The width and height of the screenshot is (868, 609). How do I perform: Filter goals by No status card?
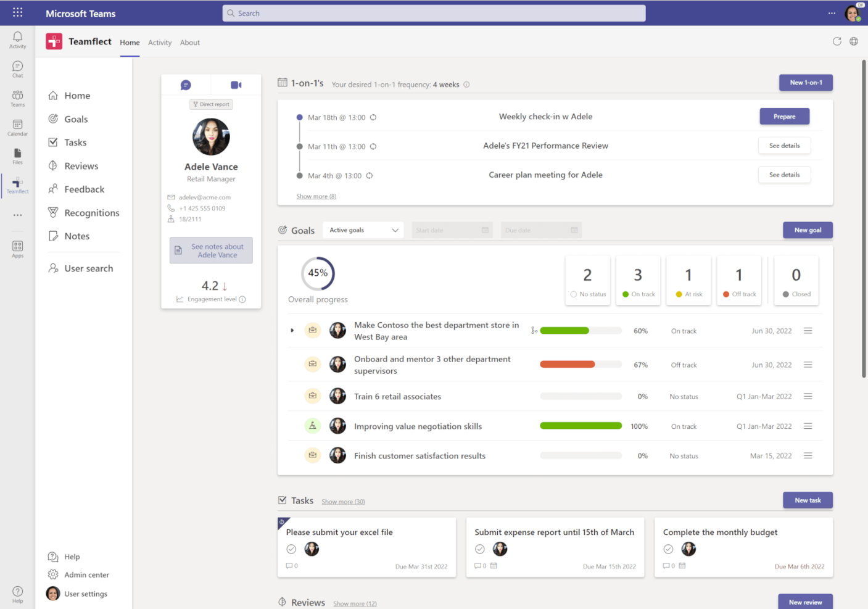pos(587,281)
